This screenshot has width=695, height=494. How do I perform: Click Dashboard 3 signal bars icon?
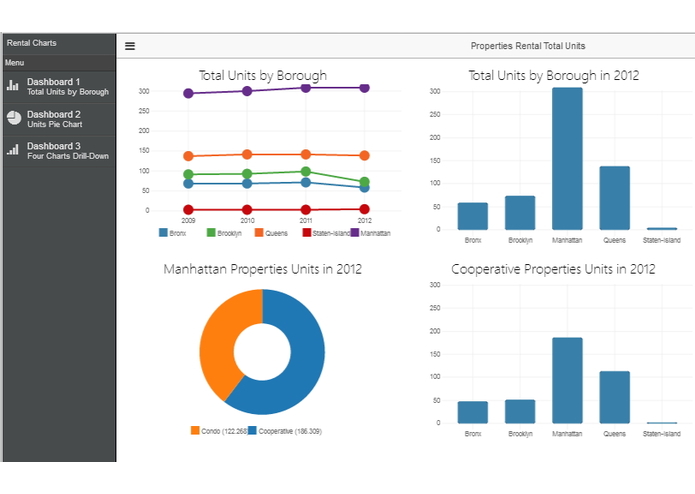(x=13, y=150)
